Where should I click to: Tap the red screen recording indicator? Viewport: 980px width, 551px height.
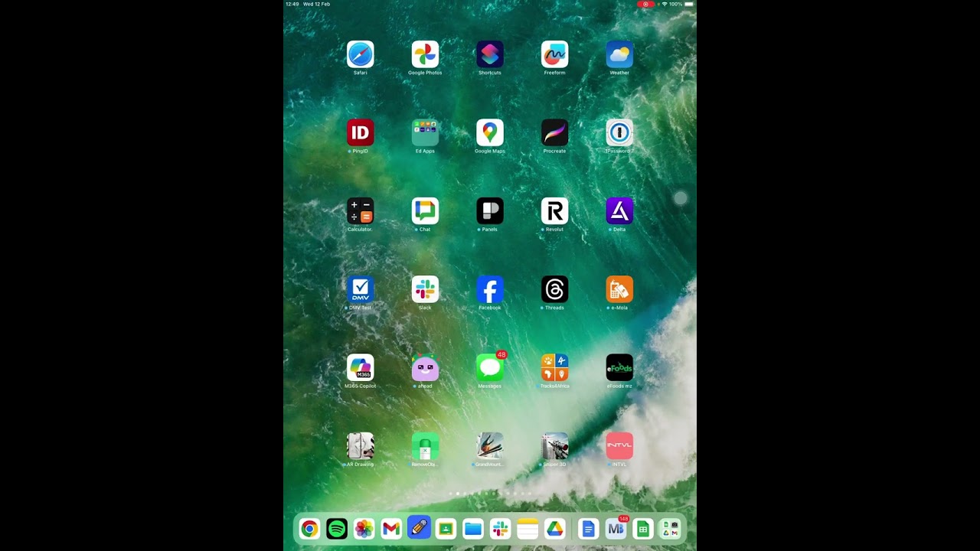(645, 4)
